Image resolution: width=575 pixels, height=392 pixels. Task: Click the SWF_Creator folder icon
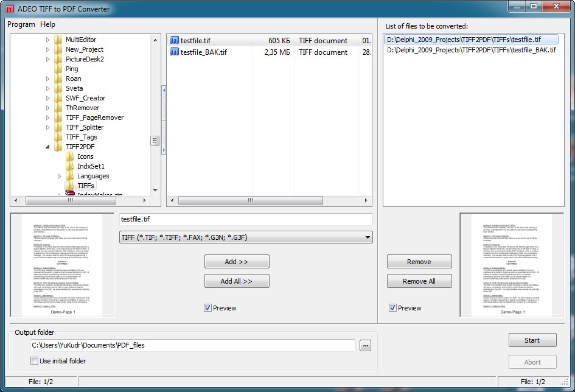coord(58,98)
